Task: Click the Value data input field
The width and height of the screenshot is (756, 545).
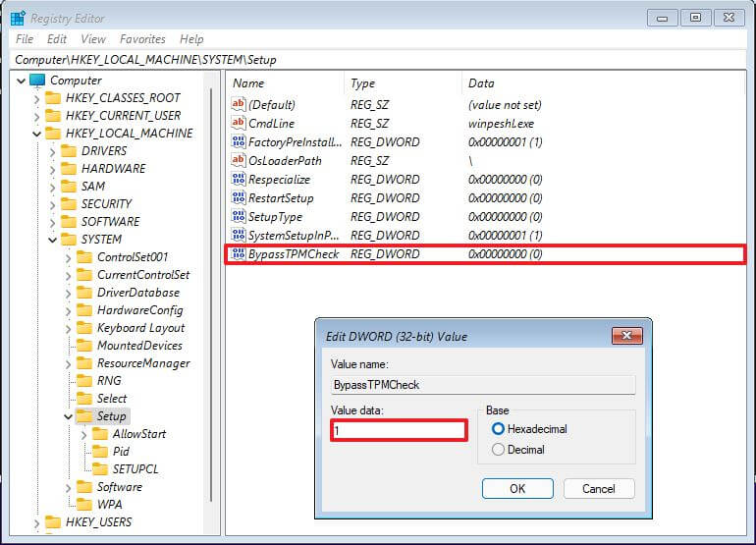Action: coord(400,430)
